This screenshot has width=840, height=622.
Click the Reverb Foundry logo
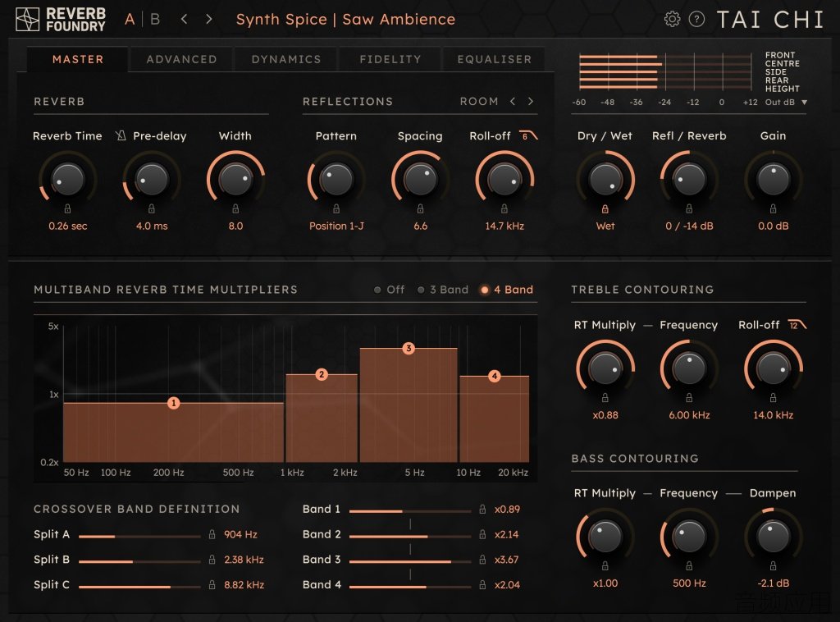click(x=61, y=20)
